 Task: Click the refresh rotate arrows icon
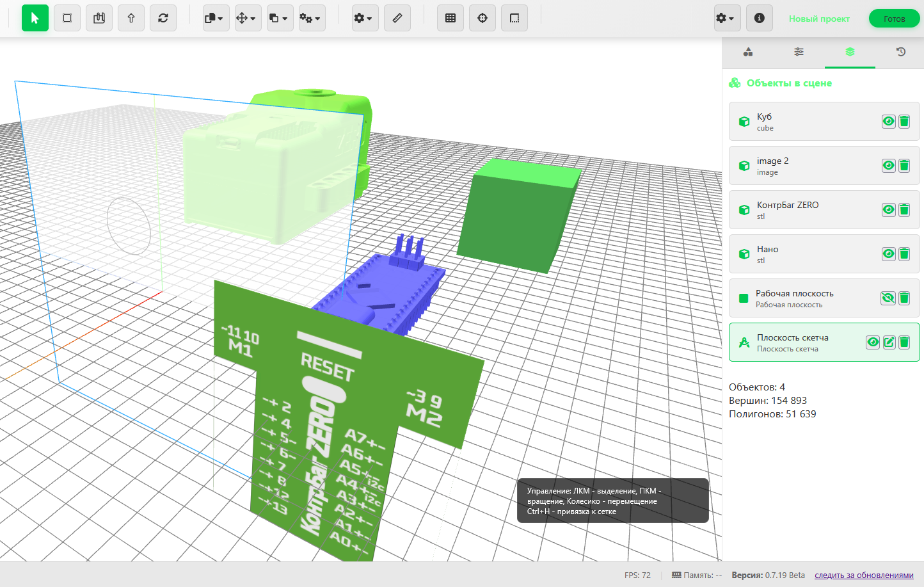[x=163, y=18]
